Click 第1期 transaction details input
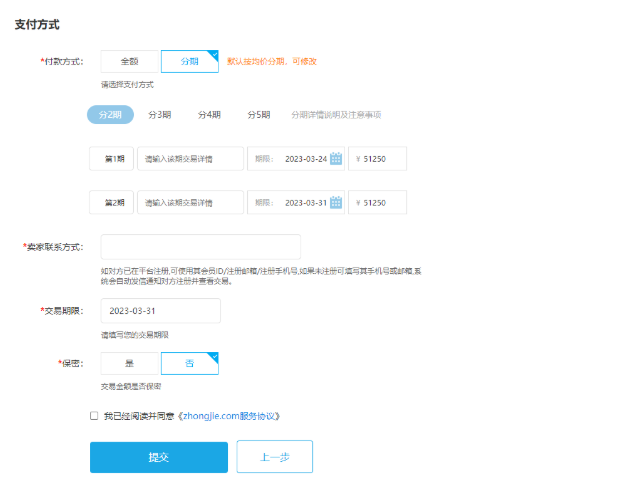The image size is (640, 490). click(x=190, y=158)
